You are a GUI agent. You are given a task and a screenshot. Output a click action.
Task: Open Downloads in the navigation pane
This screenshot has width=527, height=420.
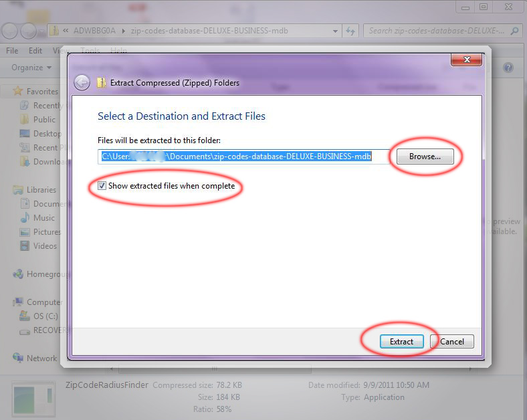pyautogui.click(x=47, y=162)
